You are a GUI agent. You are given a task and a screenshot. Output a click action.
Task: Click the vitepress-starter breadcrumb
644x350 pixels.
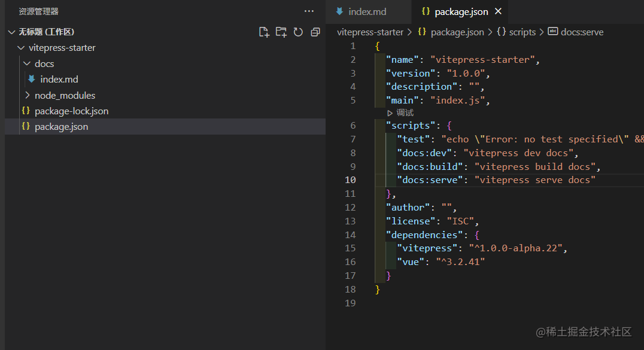click(370, 32)
